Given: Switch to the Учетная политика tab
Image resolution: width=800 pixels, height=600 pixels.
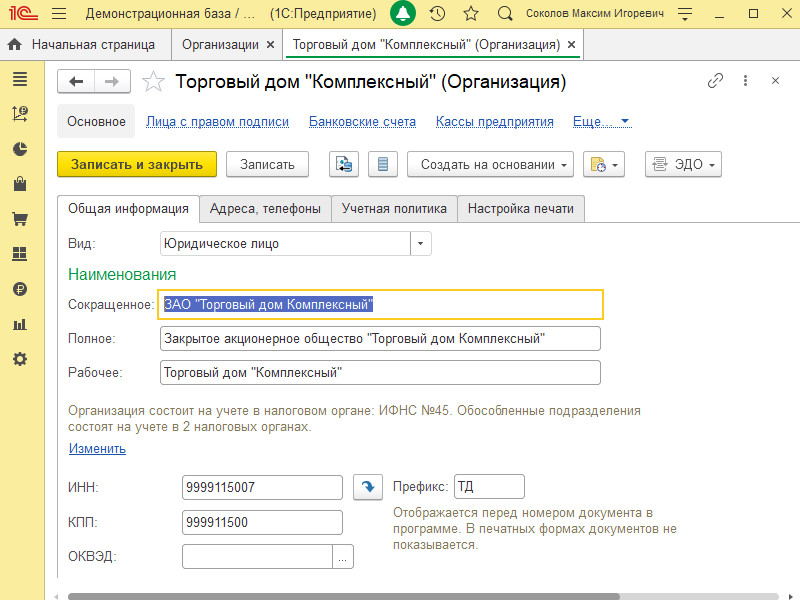Looking at the screenshot, I should pyautogui.click(x=394, y=209).
